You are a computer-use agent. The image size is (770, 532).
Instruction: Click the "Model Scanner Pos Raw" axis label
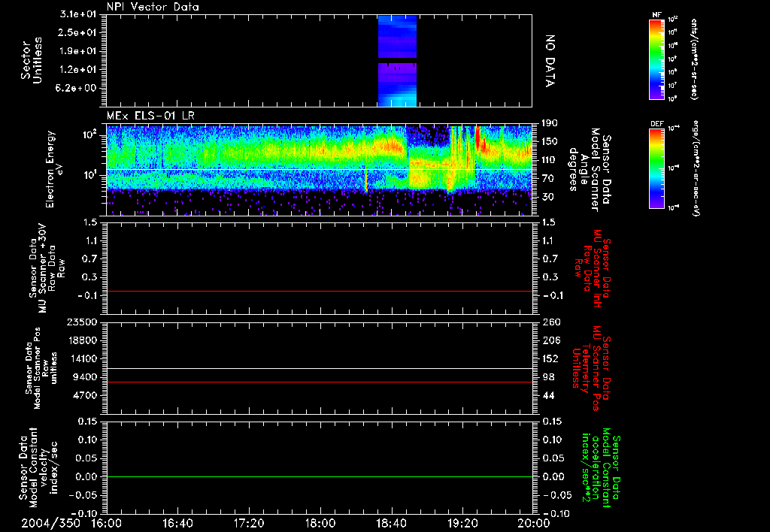41,368
